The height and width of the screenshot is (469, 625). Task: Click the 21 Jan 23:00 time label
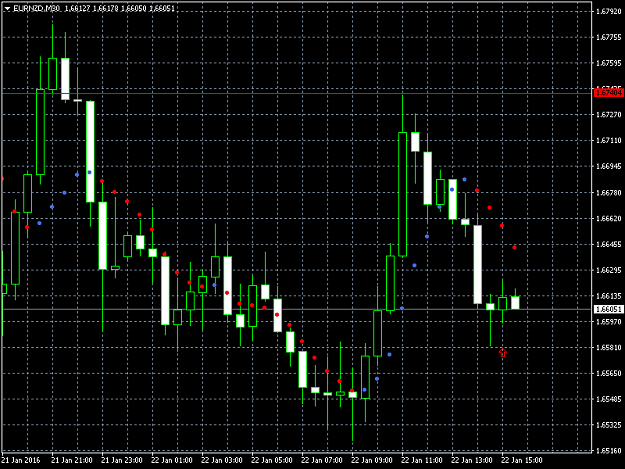122,460
